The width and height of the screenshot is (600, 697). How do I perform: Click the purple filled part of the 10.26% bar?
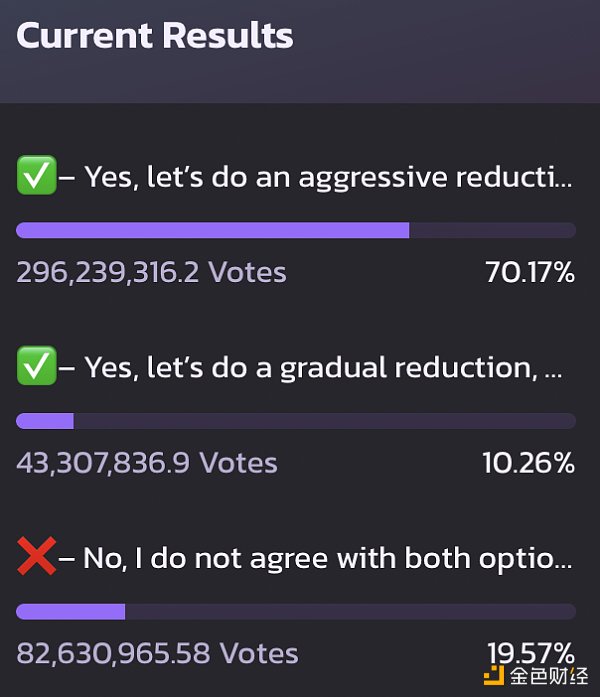pos(45,421)
